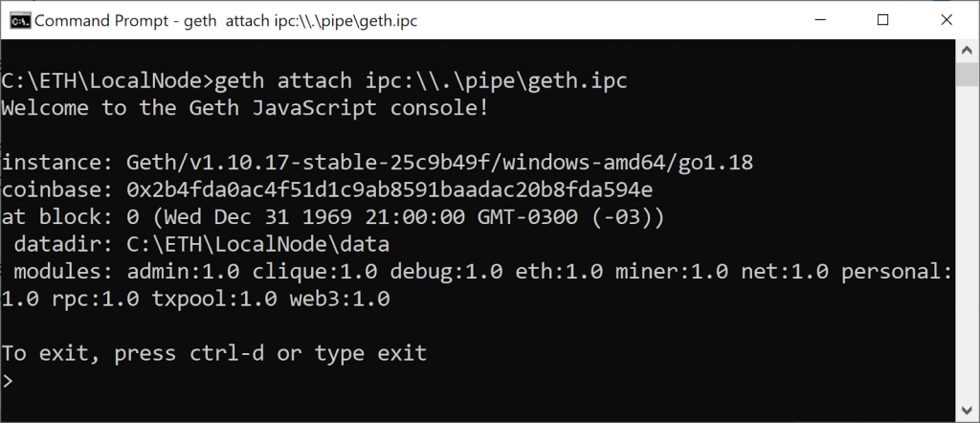Close the geth console window
Image resolution: width=980 pixels, height=423 pixels.
944,19
